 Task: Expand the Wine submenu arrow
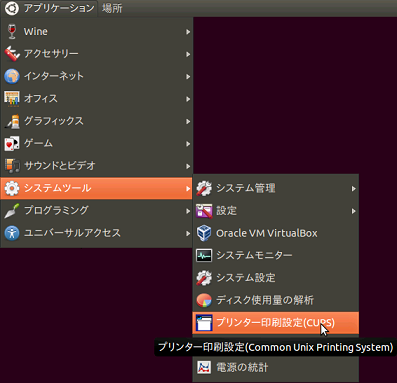tap(188, 32)
